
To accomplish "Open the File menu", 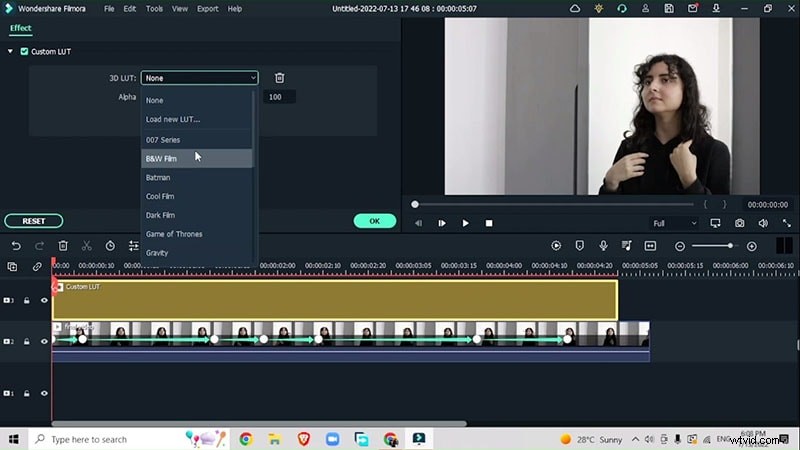I will click(x=109, y=9).
